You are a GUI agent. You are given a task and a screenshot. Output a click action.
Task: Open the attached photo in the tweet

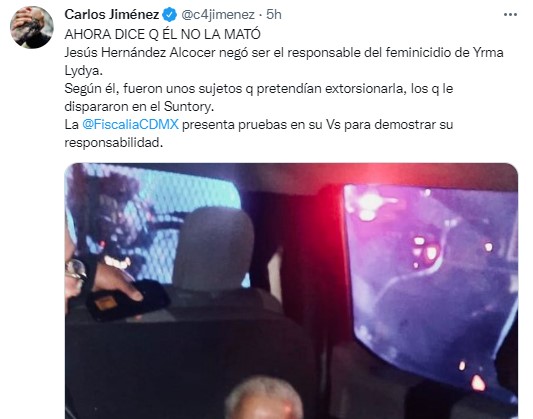tap(291, 291)
